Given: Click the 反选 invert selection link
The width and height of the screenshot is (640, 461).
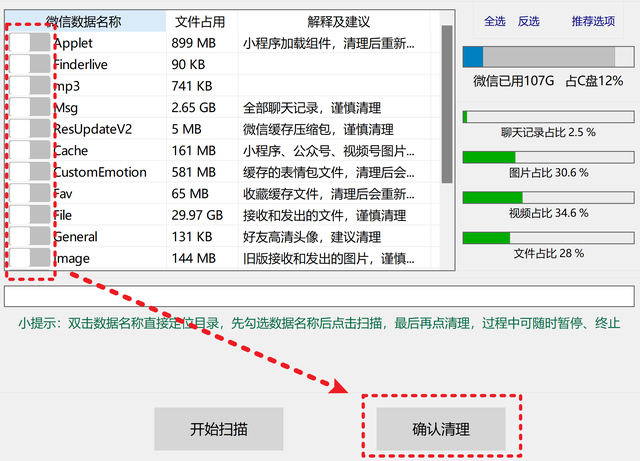Looking at the screenshot, I should pos(529,21).
